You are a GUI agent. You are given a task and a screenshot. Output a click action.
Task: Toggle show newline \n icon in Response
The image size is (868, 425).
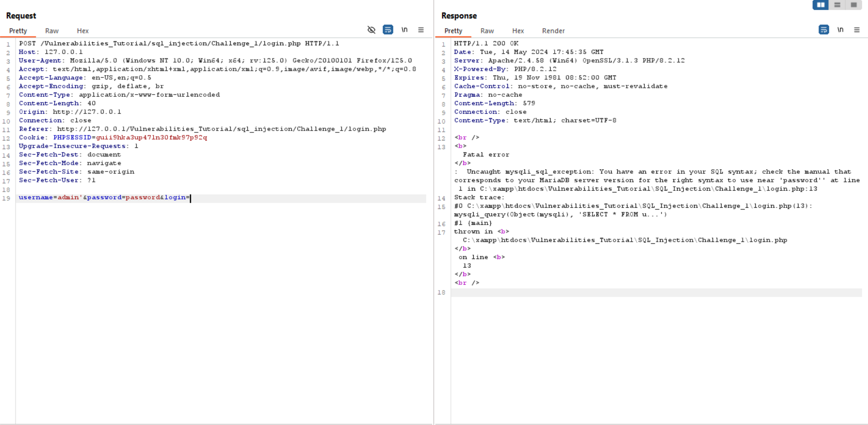point(840,30)
